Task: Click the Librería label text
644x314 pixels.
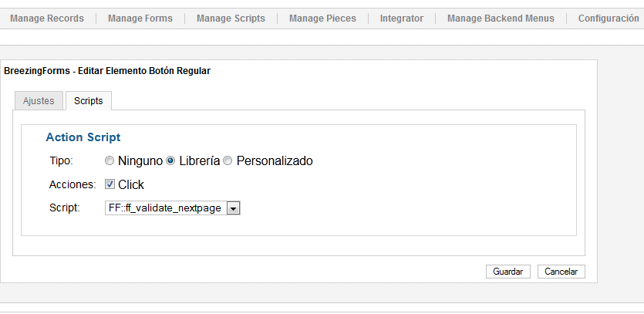Action: 200,160
